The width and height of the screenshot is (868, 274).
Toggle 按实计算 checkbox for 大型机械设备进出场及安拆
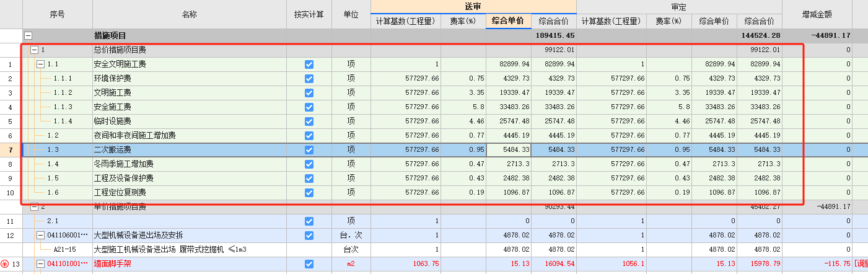click(x=309, y=235)
